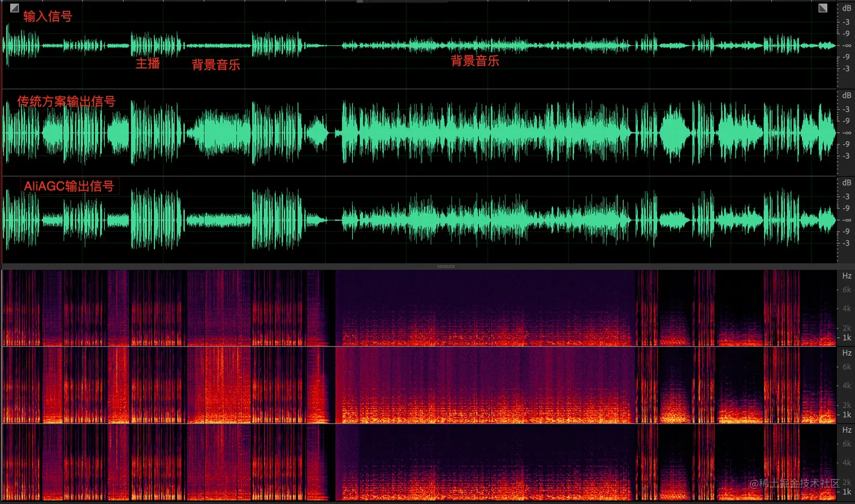
Task: Click the Hz label on the first spectrogram's frequency ruler
Action: [x=847, y=276]
